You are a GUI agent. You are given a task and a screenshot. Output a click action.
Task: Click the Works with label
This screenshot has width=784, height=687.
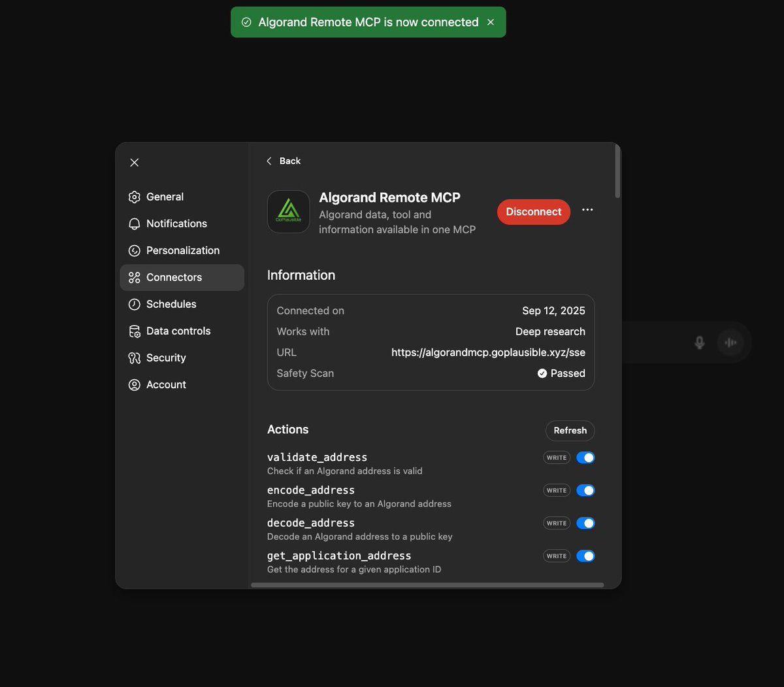(303, 331)
